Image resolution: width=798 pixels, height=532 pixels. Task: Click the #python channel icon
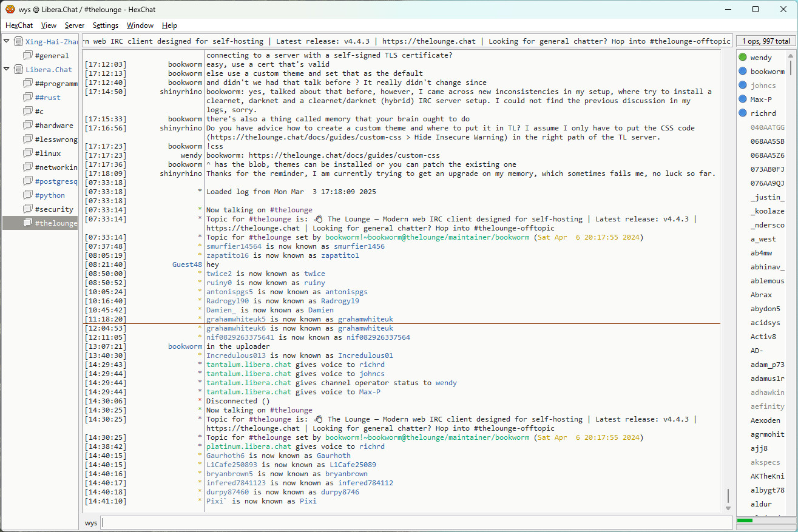(28, 195)
